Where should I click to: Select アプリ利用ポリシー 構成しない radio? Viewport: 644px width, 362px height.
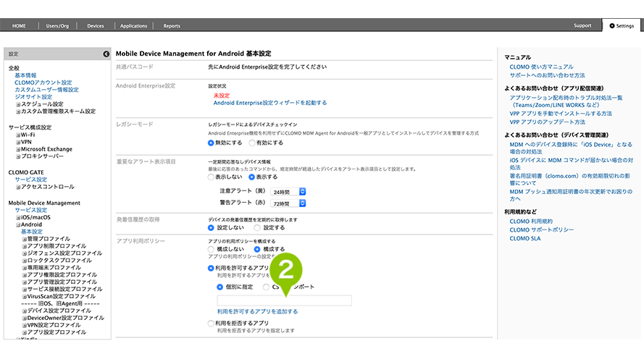[x=211, y=249]
